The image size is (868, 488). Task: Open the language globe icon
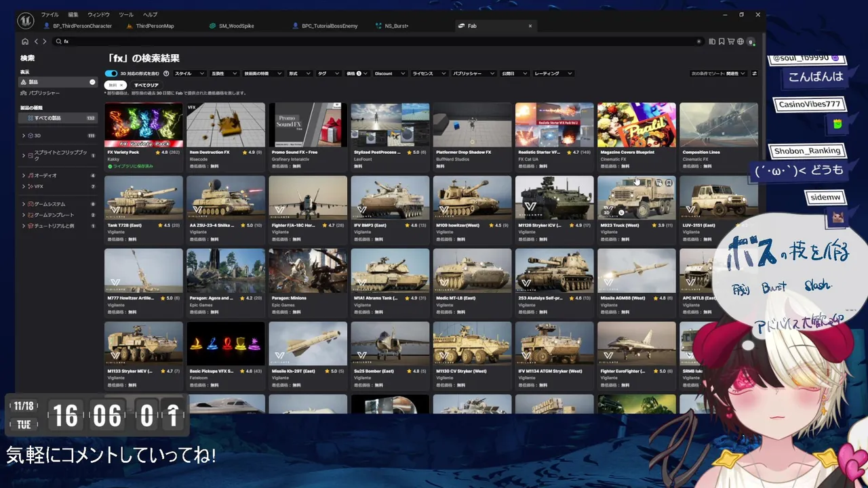[741, 41]
